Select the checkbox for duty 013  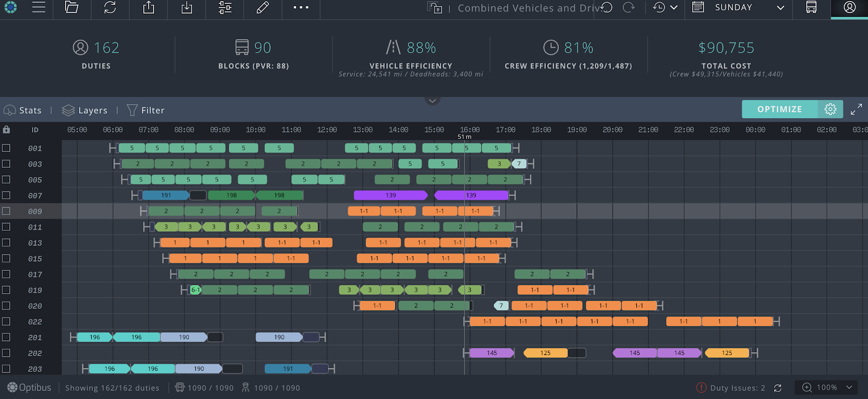click(x=7, y=243)
